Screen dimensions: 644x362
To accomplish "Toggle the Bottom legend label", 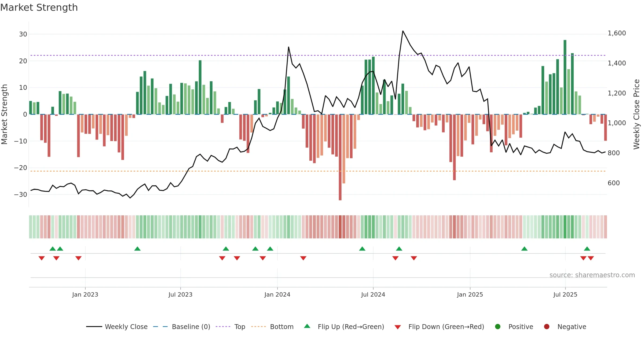I will (x=282, y=327).
